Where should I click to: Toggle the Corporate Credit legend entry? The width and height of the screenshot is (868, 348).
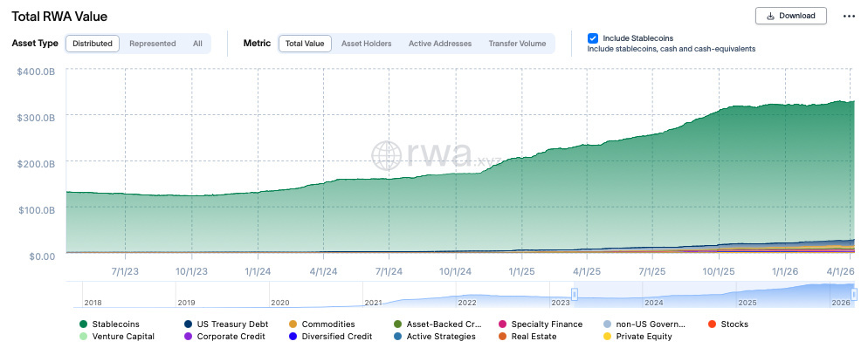224,337
